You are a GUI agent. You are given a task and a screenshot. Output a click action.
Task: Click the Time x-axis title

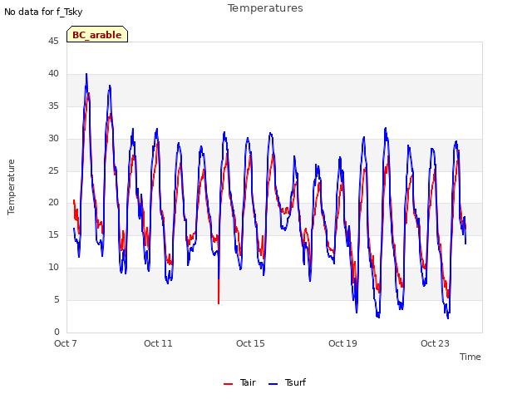[x=470, y=357]
